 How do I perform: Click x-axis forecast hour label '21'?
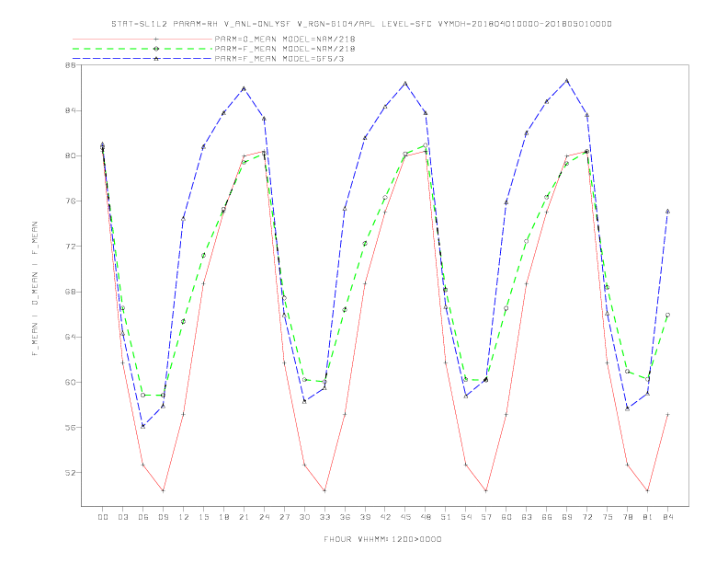[245, 517]
